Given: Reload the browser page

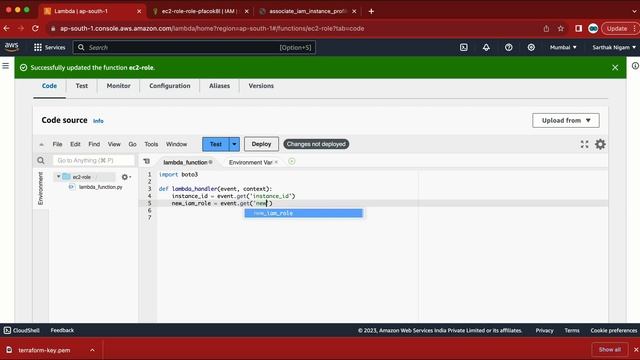Looking at the screenshot, I should tap(35, 28).
